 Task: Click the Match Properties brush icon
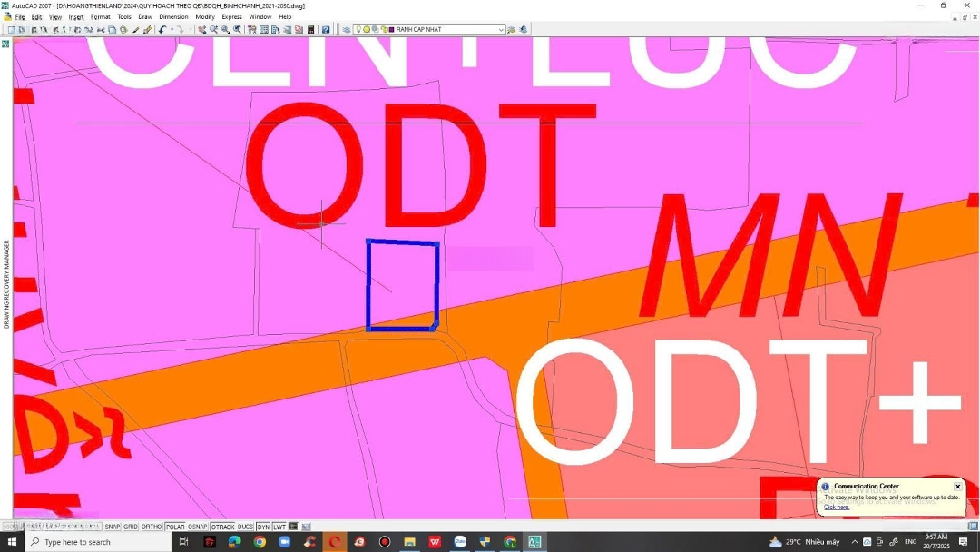coord(147,30)
